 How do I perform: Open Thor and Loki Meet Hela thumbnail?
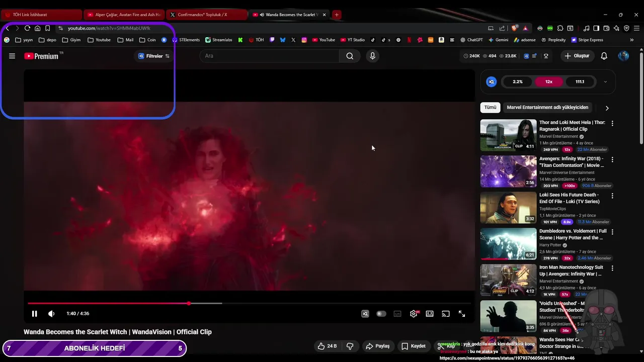508,135
